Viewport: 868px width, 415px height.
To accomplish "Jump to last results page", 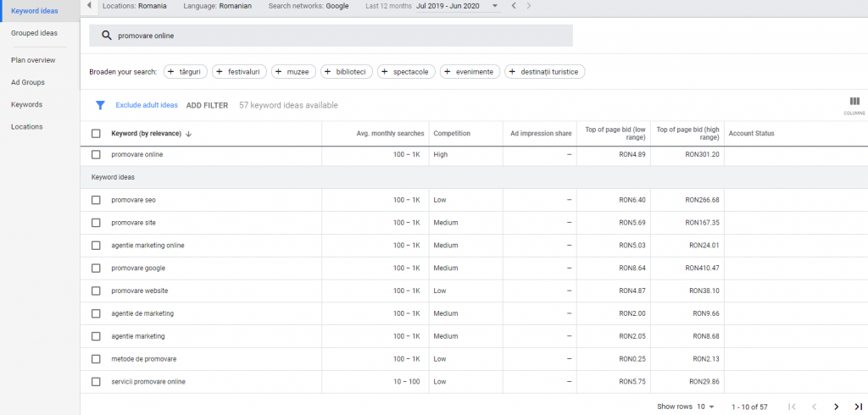I will (x=858, y=407).
